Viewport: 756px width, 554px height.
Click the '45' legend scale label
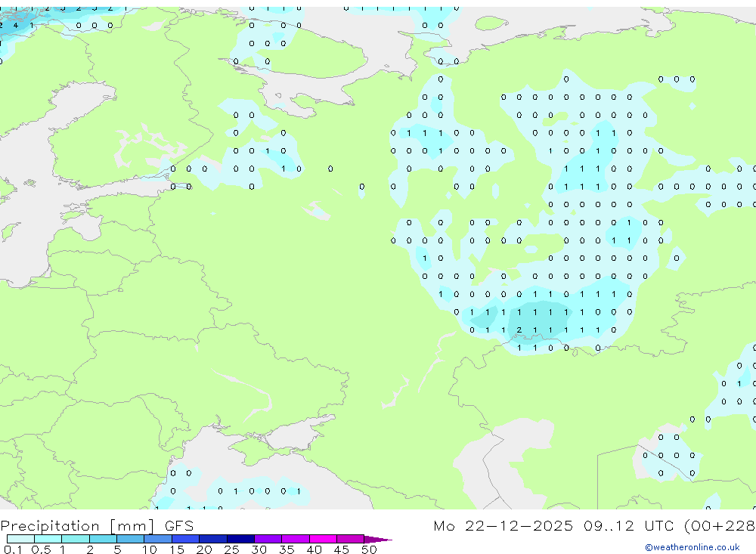tap(342, 549)
